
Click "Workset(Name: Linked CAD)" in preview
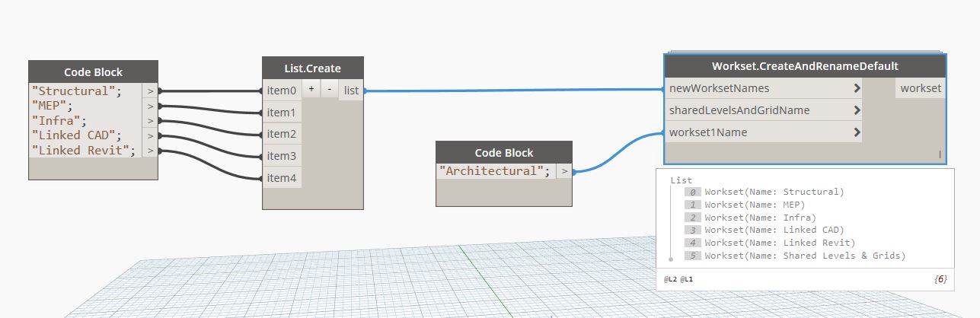774,230
